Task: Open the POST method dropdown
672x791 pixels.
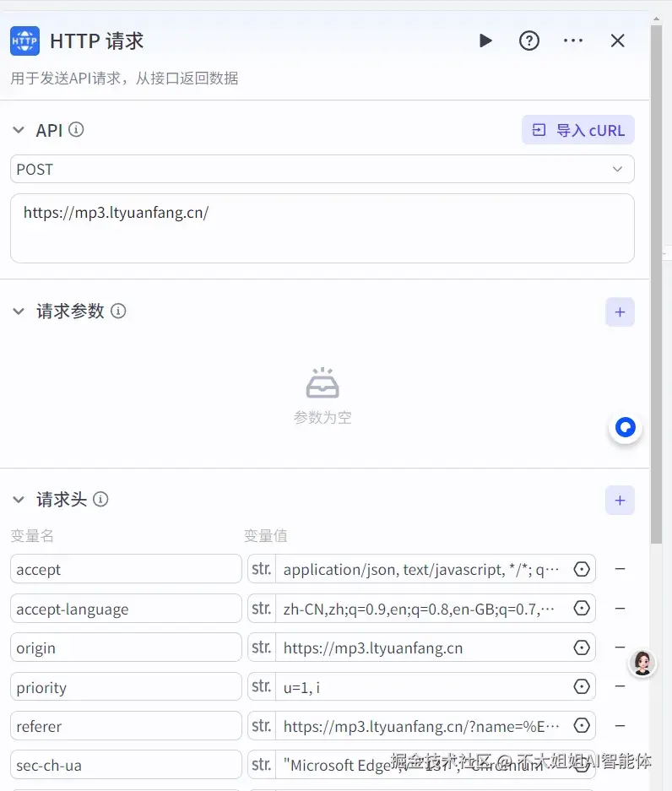Action: tap(322, 169)
